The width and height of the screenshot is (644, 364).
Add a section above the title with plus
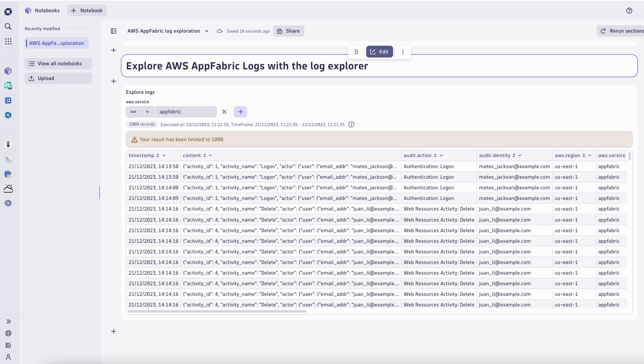pos(114,50)
